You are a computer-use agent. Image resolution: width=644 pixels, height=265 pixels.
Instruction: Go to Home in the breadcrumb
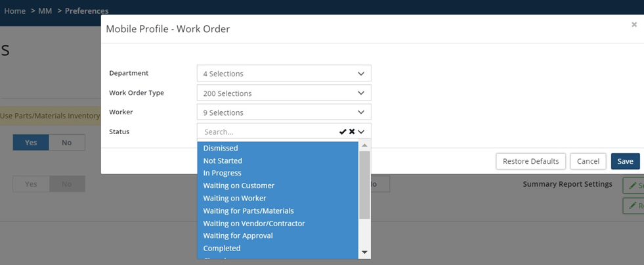point(15,11)
